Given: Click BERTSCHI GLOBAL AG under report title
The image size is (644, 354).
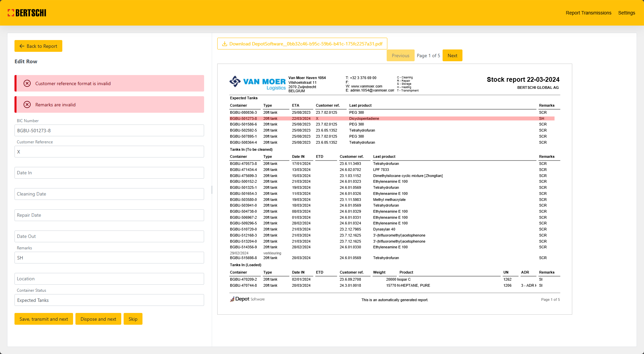Looking at the screenshot, I should [x=538, y=87].
